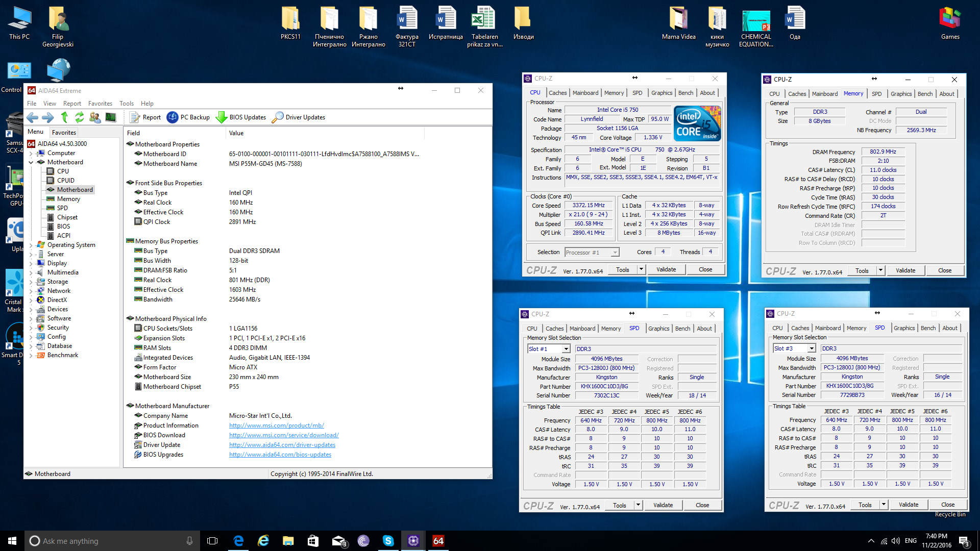Image resolution: width=980 pixels, height=551 pixels.
Task: Open the Favorites menu in AIDA64
Action: pos(100,104)
